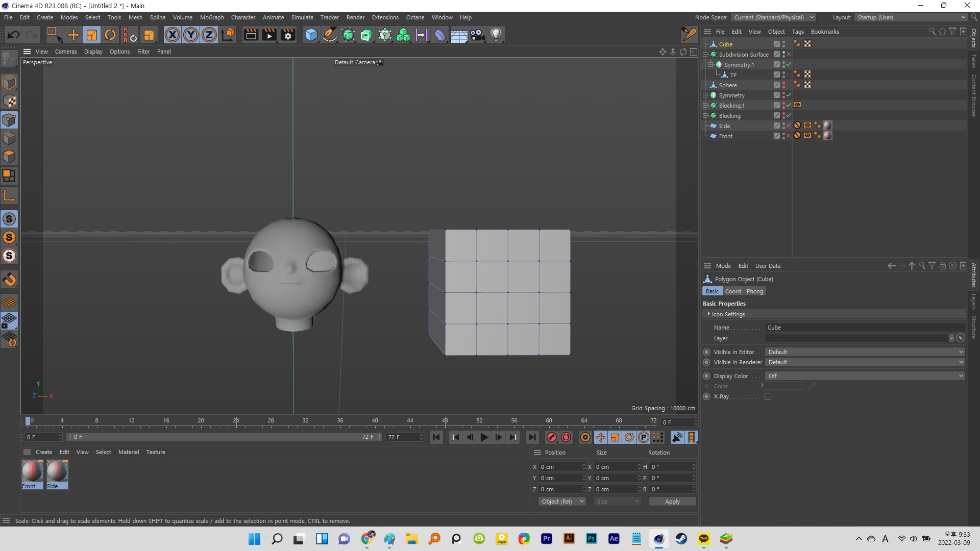Select Points mode in left sidebar
The height and width of the screenshot is (551, 980).
[x=9, y=120]
